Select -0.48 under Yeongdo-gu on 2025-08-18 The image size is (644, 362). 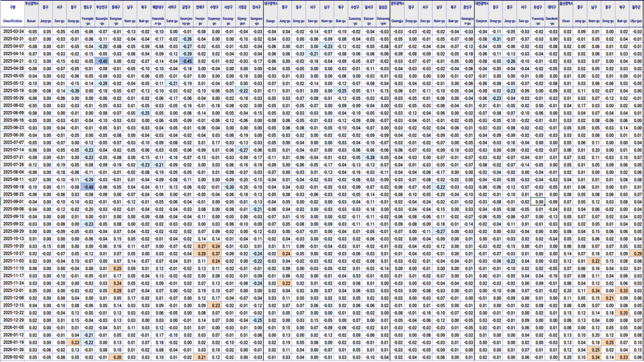(x=88, y=186)
